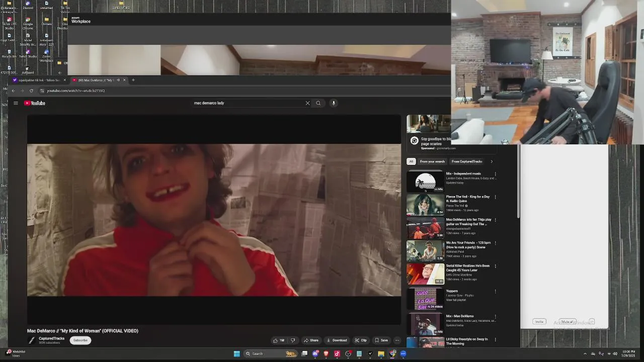Open options for Serial Killer Realizes video
644x362 pixels.
pos(495,266)
